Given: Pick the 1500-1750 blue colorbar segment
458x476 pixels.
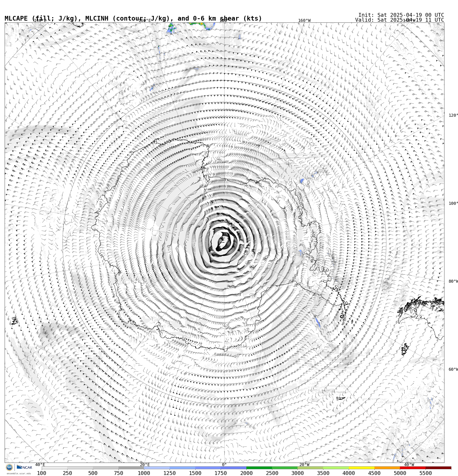Looking at the screenshot, I should click(208, 468).
